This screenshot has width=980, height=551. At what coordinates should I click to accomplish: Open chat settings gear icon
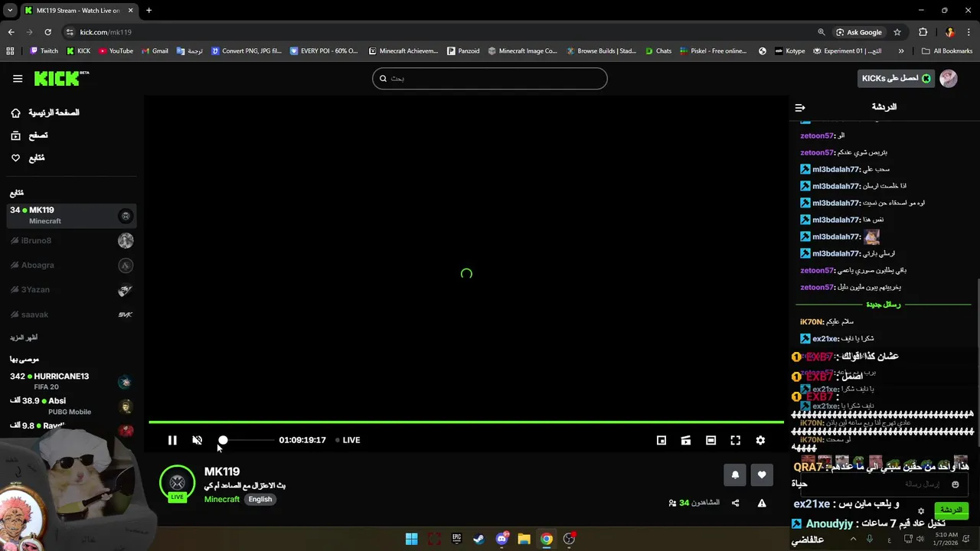point(921,511)
